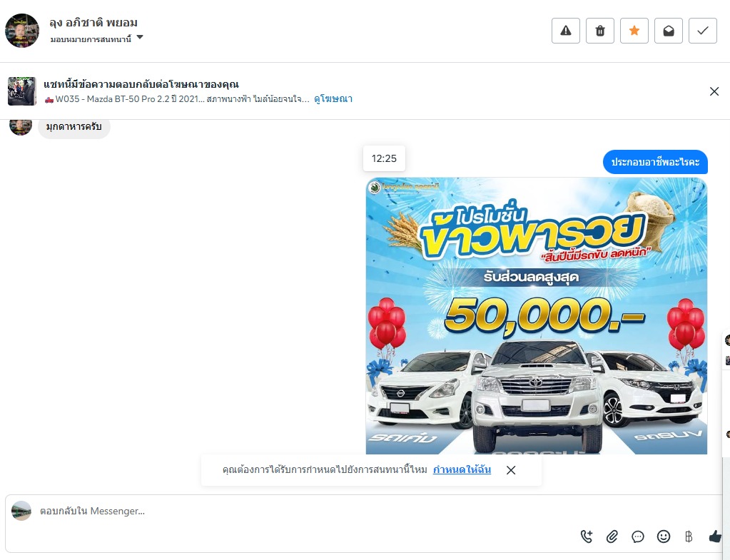The image size is (730, 560).
Task: Click the ad thumbnail in banner
Action: 22,91
